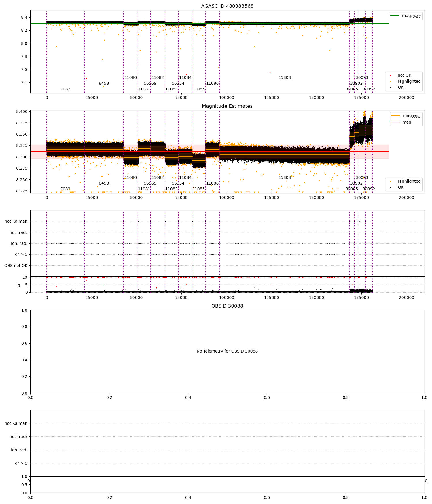
Task: Select 'not track' label in the bottom empty plot
Action: point(18,437)
